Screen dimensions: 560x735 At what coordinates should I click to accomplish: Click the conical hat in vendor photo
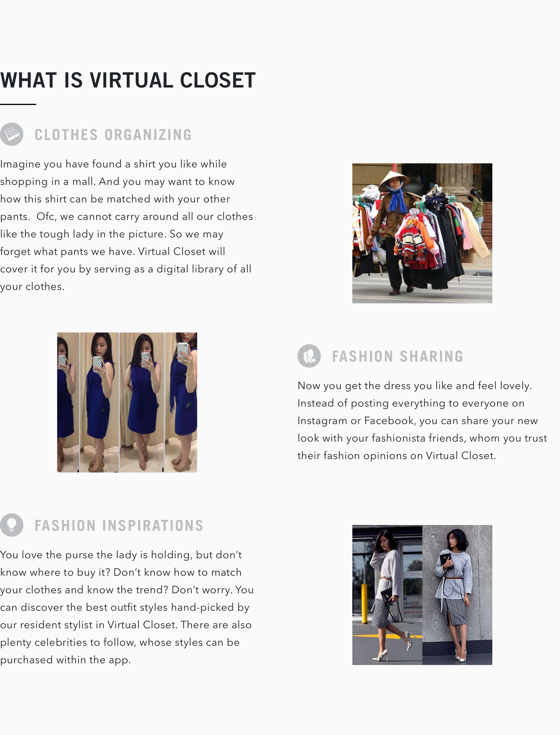(x=394, y=180)
